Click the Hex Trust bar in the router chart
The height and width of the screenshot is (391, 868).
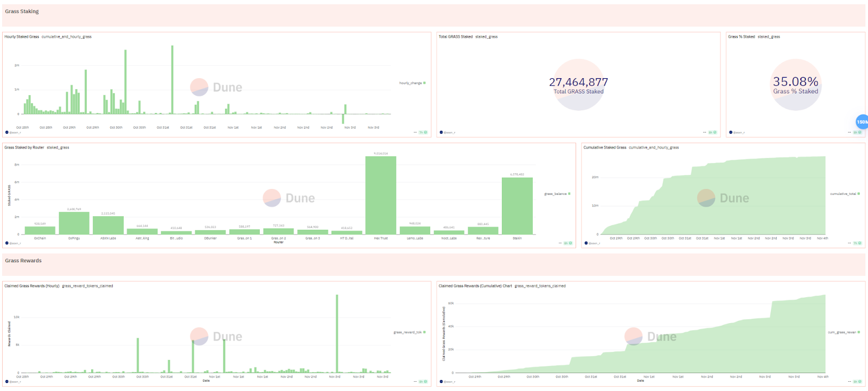coord(381,195)
